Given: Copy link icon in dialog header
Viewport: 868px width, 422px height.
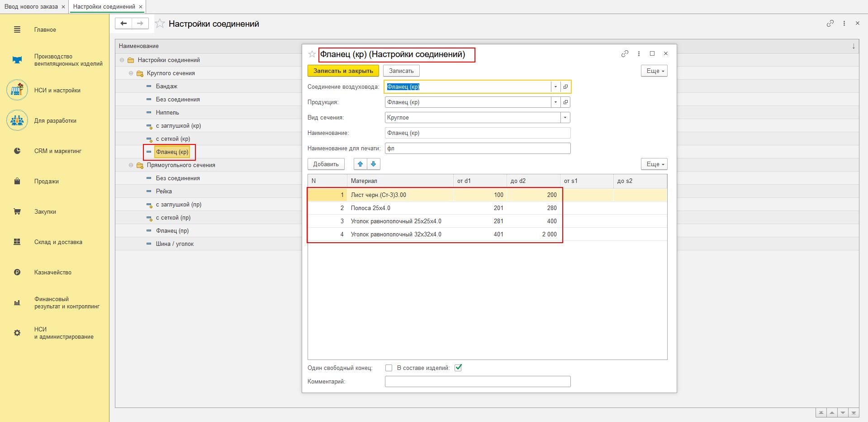Looking at the screenshot, I should (x=625, y=54).
